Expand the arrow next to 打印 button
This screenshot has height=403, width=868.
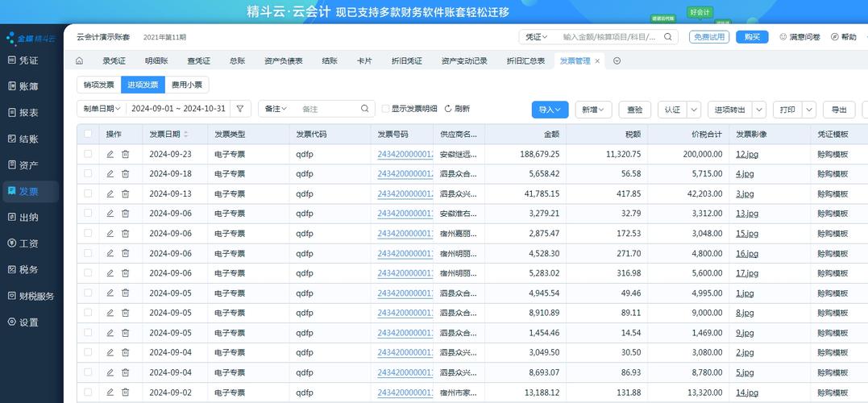[x=809, y=110]
